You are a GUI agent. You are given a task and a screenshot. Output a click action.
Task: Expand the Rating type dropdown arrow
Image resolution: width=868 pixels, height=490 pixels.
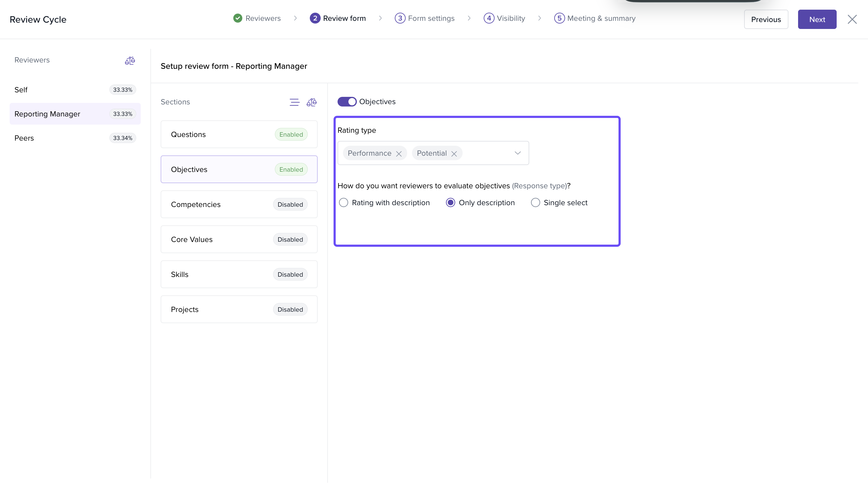pyautogui.click(x=517, y=153)
